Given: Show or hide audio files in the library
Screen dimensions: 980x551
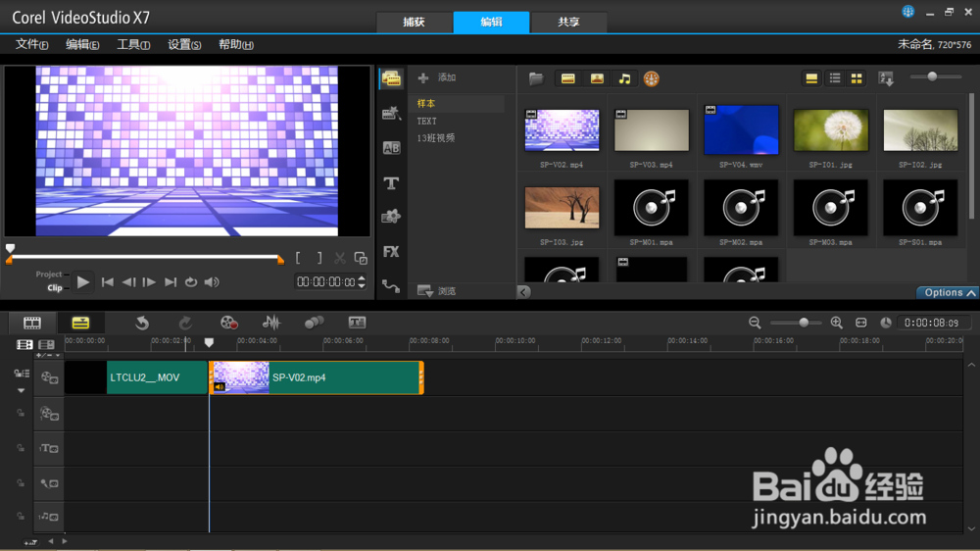Looking at the screenshot, I should (624, 78).
